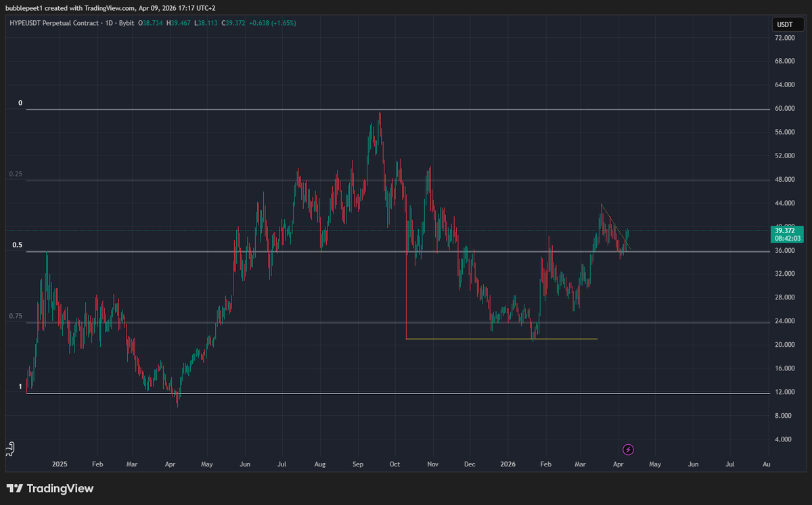The width and height of the screenshot is (812, 505).
Task: Click the +0.638 (+1.65%) change value
Action: [x=272, y=23]
